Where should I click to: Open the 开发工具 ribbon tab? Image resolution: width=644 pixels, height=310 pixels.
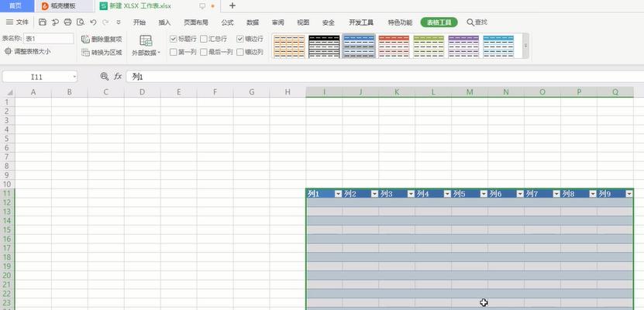click(361, 22)
